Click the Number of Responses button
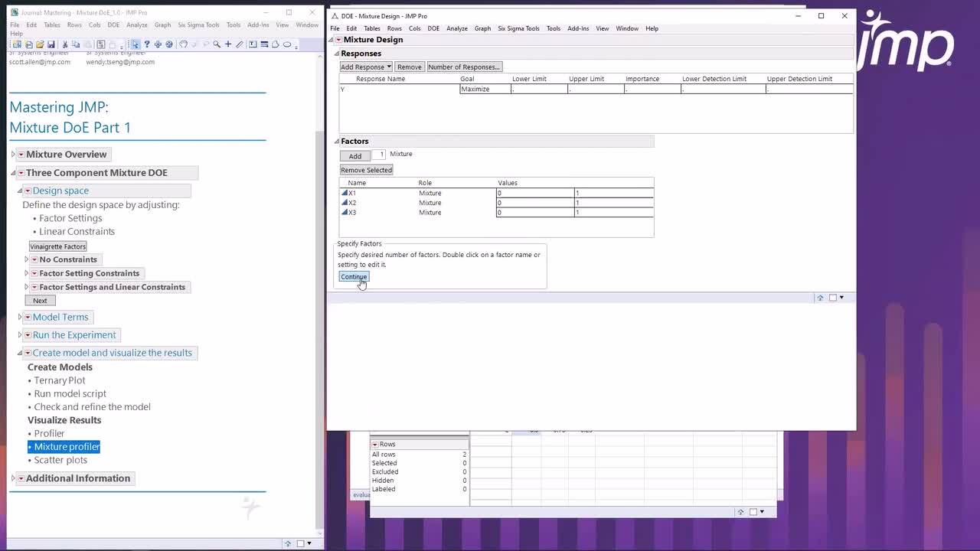Viewport: 980px width, 551px height. click(463, 67)
